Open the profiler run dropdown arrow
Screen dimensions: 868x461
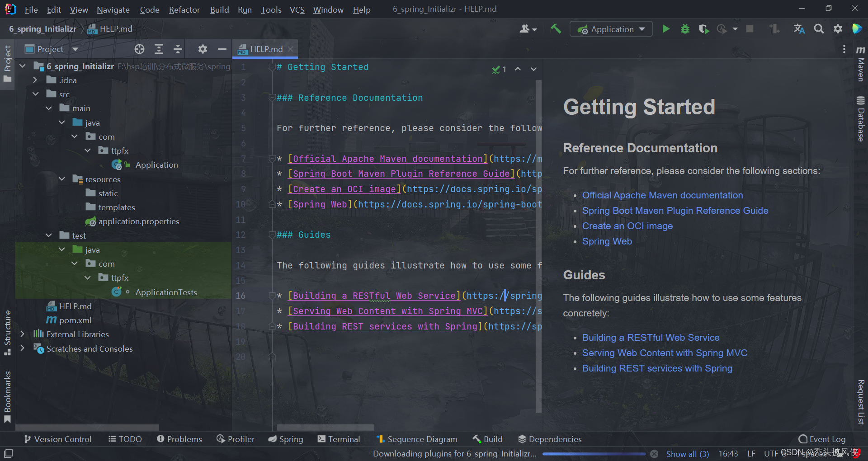click(x=735, y=29)
